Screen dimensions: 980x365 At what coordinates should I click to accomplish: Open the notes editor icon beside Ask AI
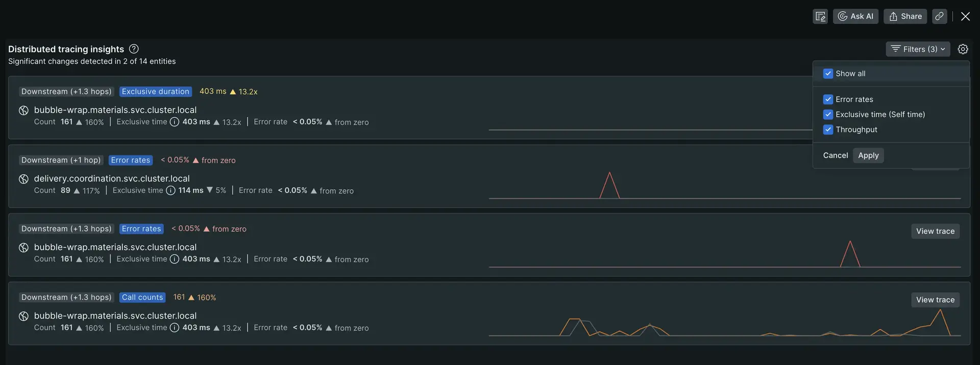pos(820,16)
